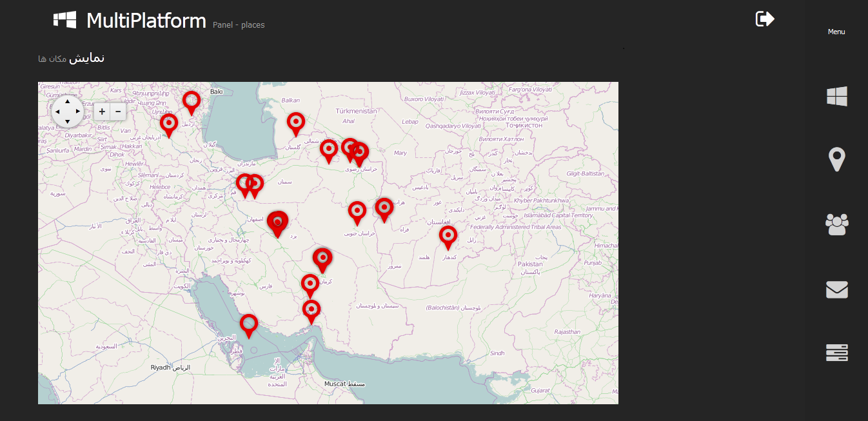Click the Muscat مسقط map label
This screenshot has height=421, width=868.
344,384
